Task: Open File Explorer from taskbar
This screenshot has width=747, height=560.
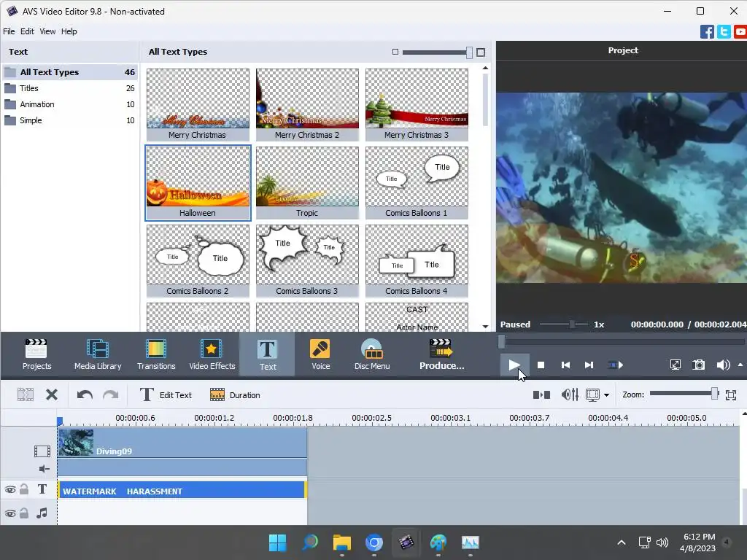Action: pyautogui.click(x=341, y=542)
